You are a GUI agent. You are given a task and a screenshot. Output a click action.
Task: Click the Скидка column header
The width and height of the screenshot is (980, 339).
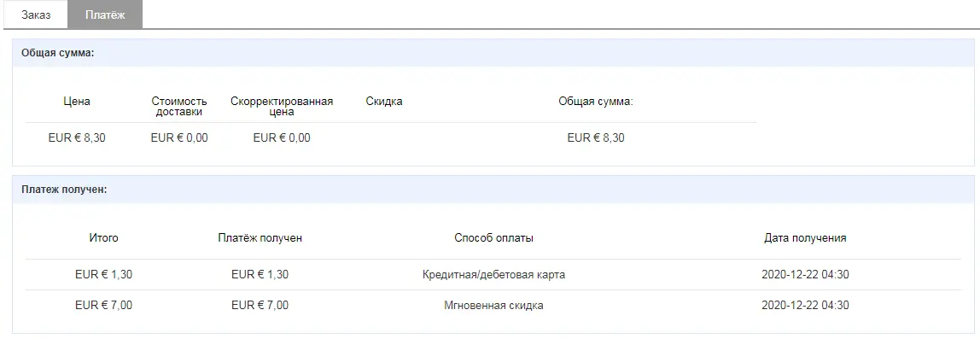pyautogui.click(x=384, y=102)
